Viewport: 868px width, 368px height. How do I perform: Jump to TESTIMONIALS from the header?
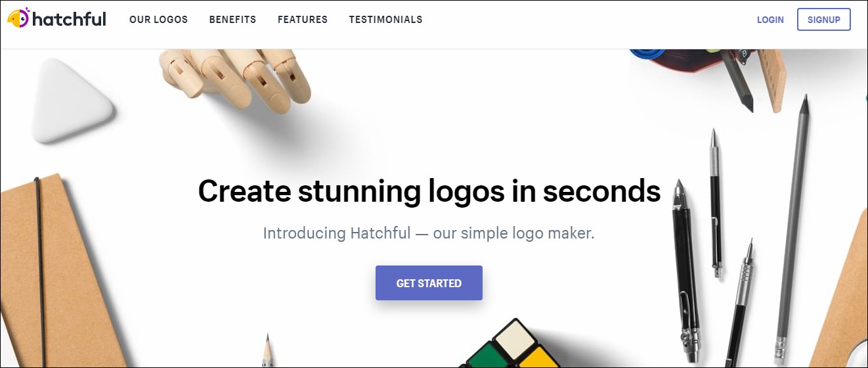click(x=385, y=20)
